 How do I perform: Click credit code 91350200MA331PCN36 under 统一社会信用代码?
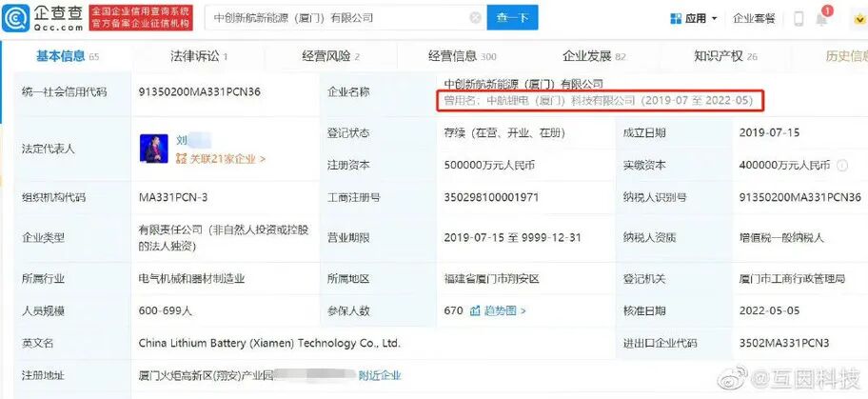(199, 92)
